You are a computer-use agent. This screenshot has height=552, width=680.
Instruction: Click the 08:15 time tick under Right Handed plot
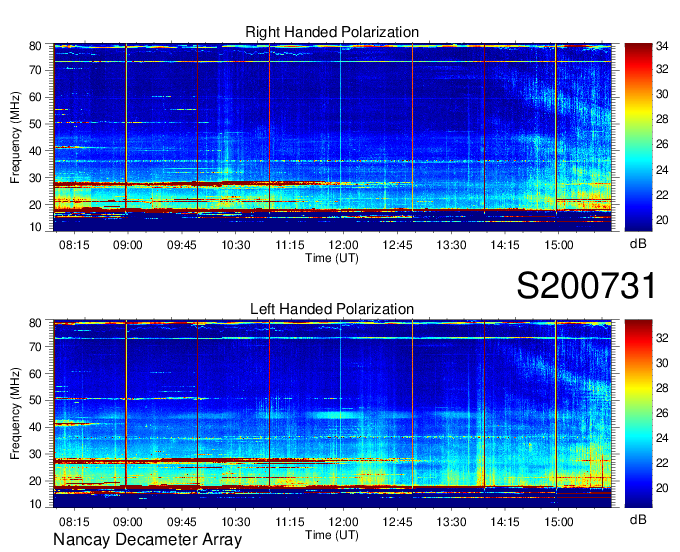click(74, 245)
